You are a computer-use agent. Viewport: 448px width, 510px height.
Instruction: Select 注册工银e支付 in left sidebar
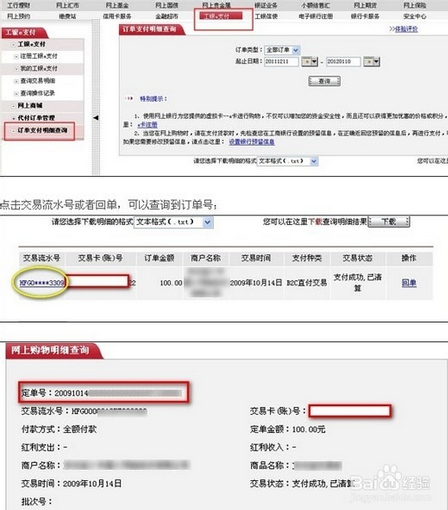tap(39, 56)
